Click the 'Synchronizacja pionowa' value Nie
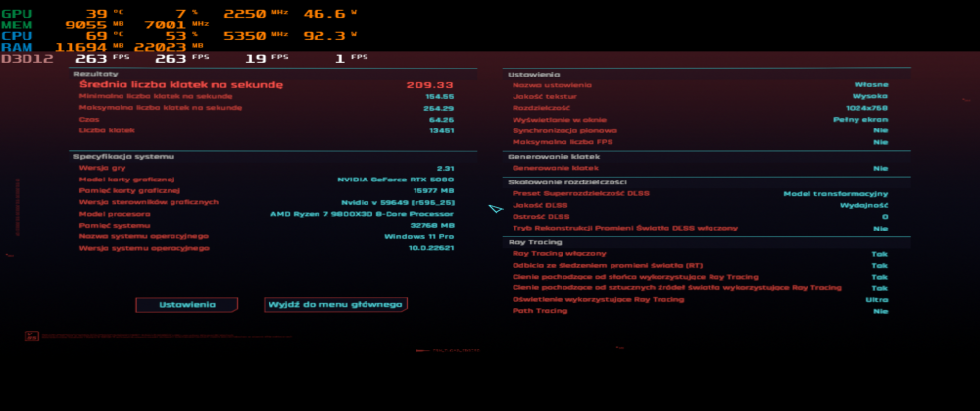This screenshot has width=980, height=411. pyautogui.click(x=881, y=130)
